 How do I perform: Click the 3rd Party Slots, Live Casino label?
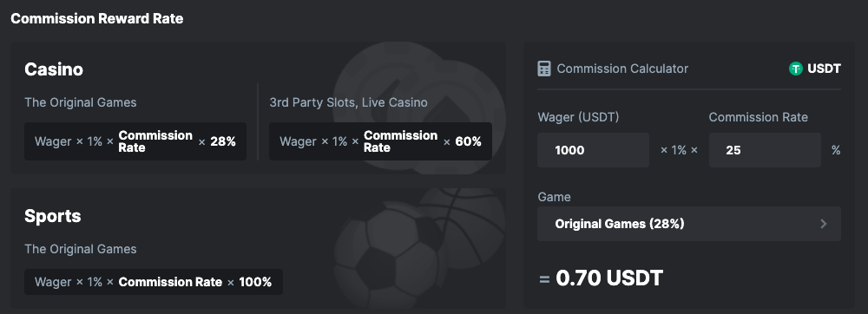(x=348, y=102)
